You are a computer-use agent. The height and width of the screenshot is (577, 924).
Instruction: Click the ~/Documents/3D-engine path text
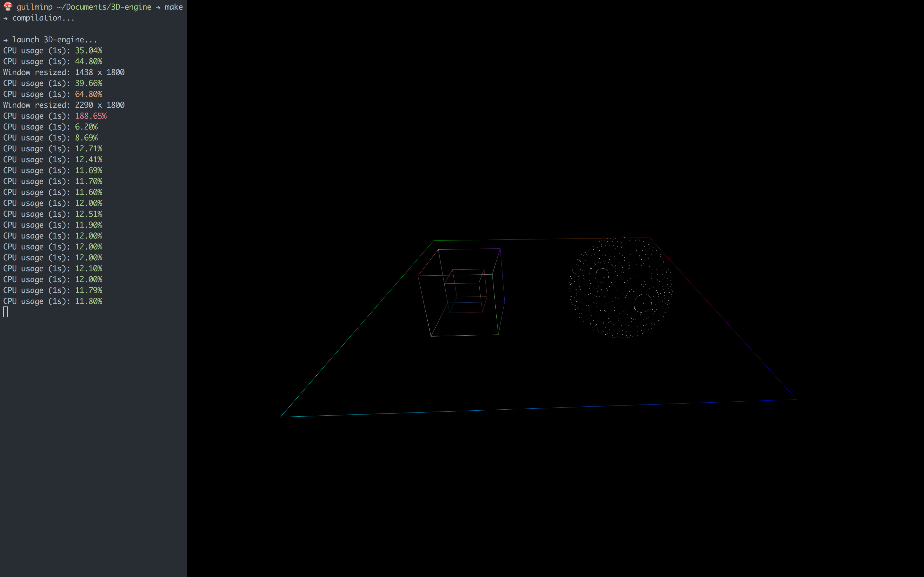tap(104, 7)
